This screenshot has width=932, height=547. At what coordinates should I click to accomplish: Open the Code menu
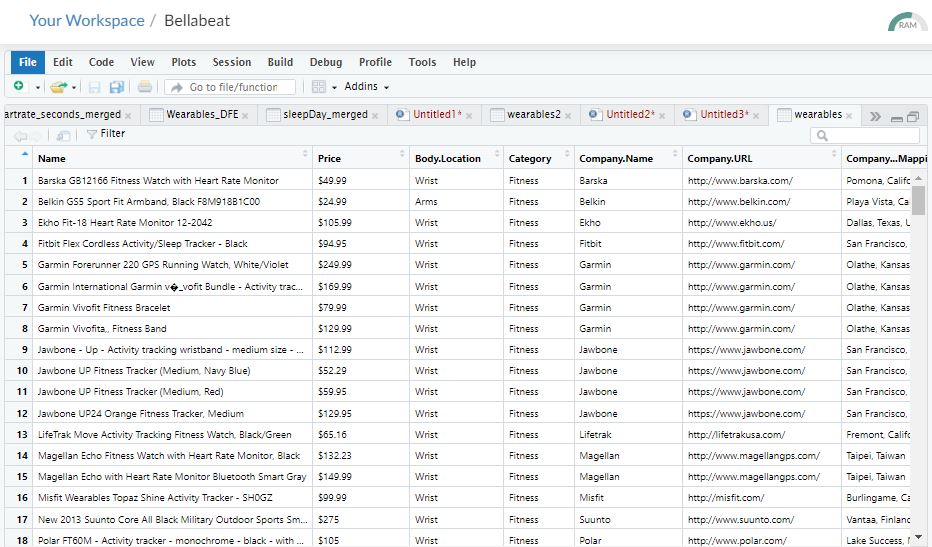pyautogui.click(x=102, y=62)
